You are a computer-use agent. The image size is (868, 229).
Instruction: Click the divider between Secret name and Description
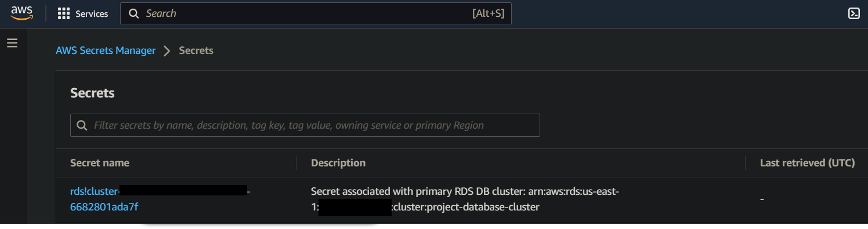tap(296, 163)
